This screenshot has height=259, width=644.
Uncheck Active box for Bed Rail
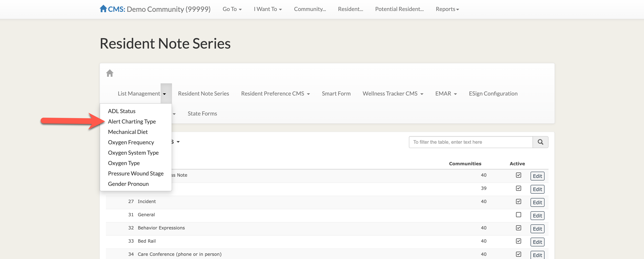(518, 241)
